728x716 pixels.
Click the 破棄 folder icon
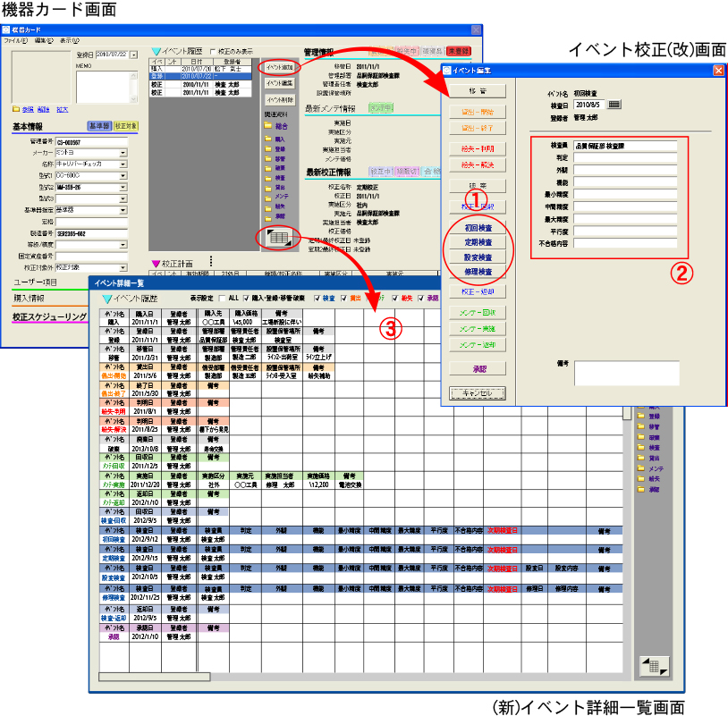[x=270, y=168]
